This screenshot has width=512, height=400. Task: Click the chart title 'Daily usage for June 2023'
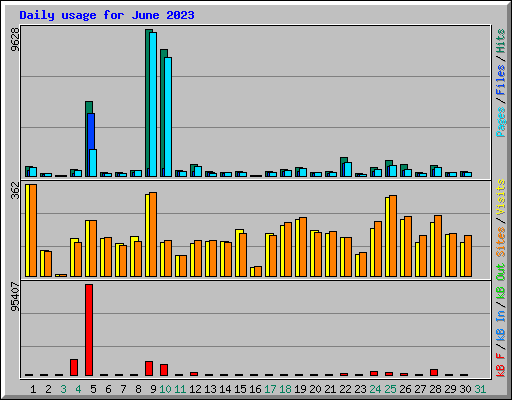(x=107, y=15)
